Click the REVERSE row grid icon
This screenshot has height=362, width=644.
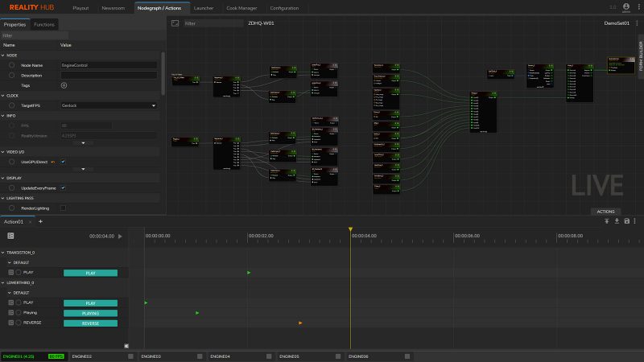(x=11, y=323)
